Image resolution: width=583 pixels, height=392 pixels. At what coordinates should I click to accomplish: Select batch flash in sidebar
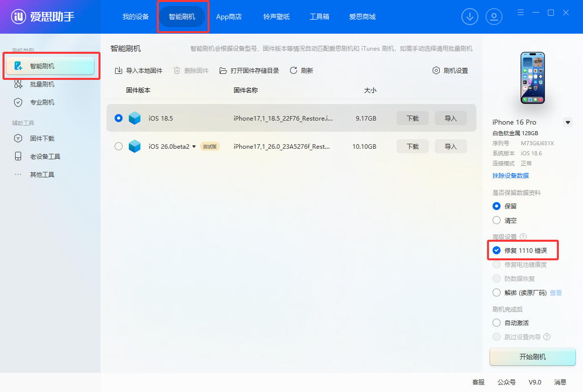[42, 84]
